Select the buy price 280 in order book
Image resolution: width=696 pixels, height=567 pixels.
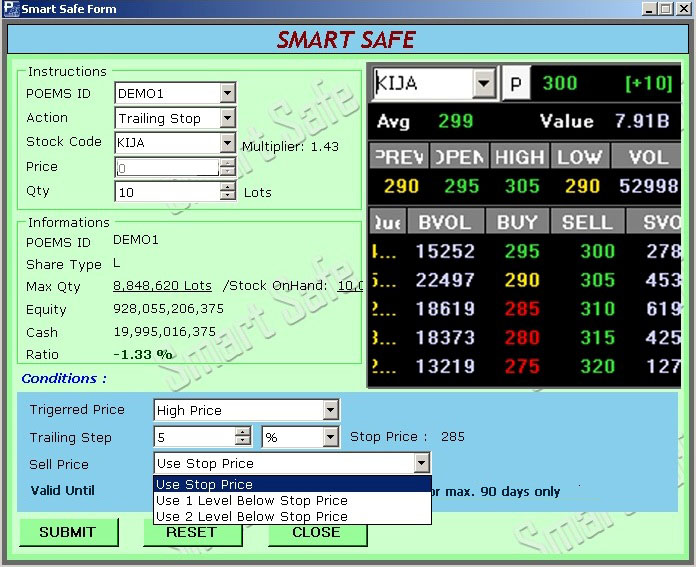(522, 337)
